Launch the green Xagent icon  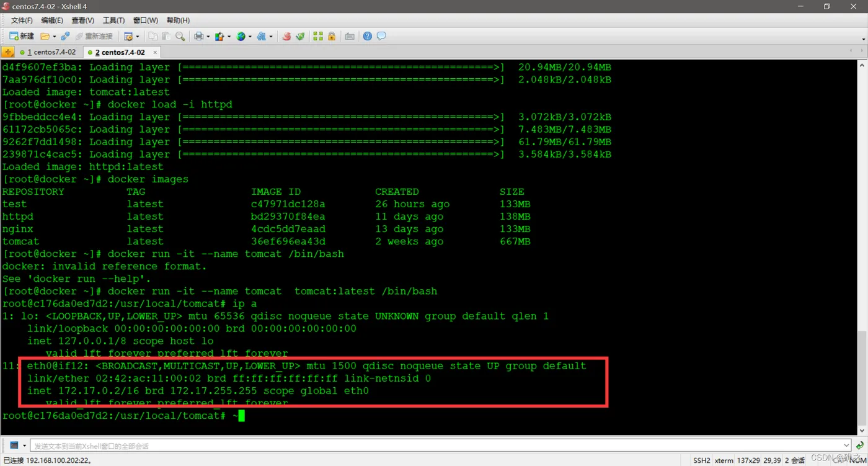coord(300,37)
